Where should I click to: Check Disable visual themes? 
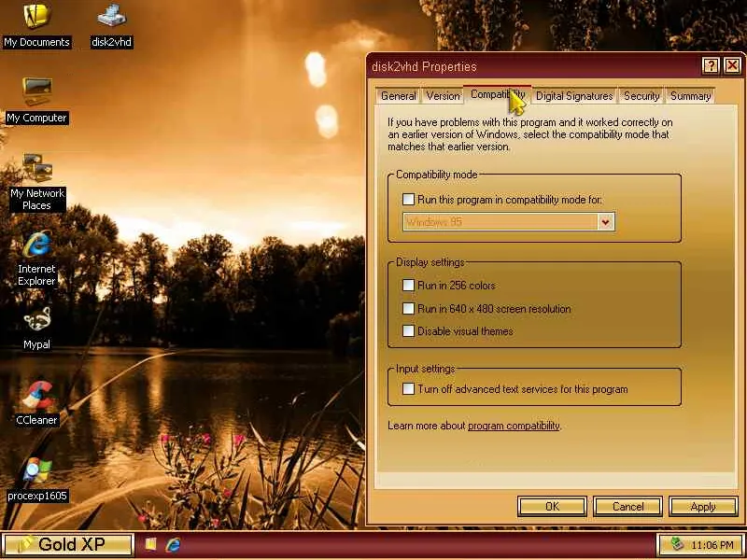click(x=408, y=331)
